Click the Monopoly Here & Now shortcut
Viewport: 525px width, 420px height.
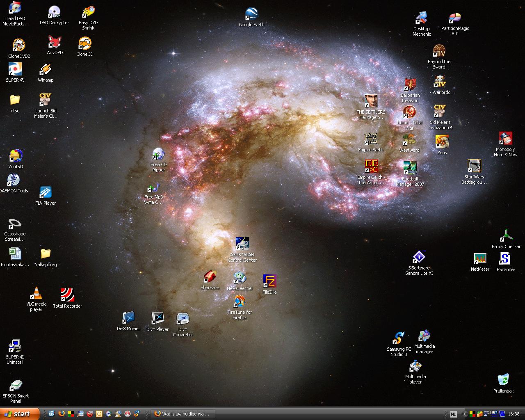point(505,139)
